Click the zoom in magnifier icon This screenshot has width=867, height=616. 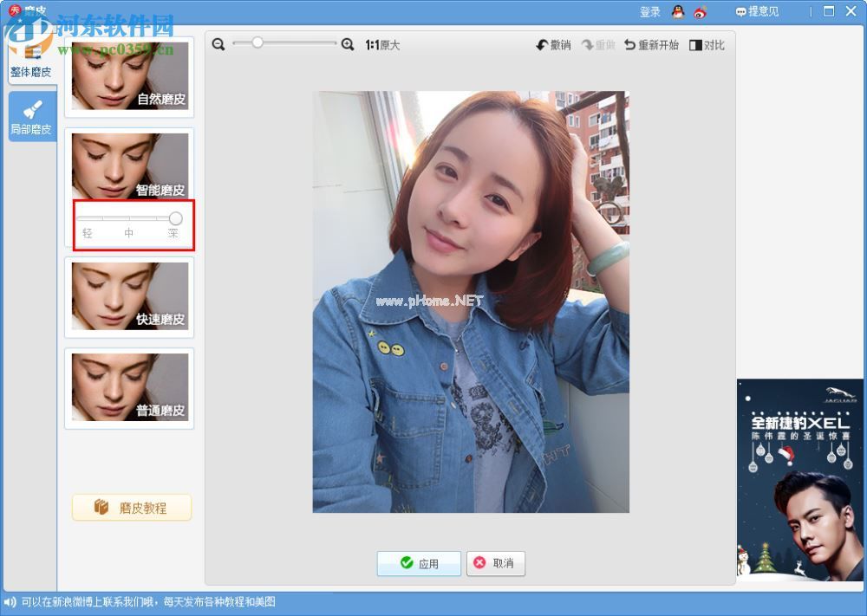[348, 44]
